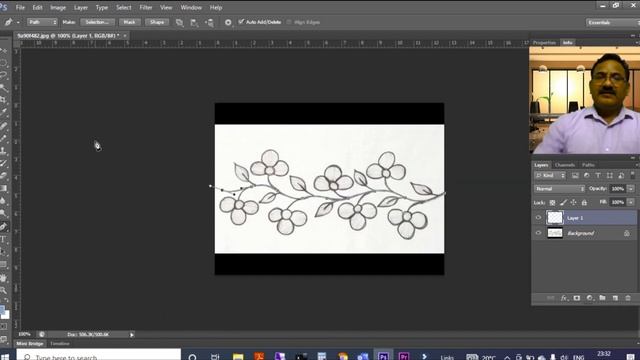Open the Opacity slider dropdown arrow
640x360 pixels.
631,189
